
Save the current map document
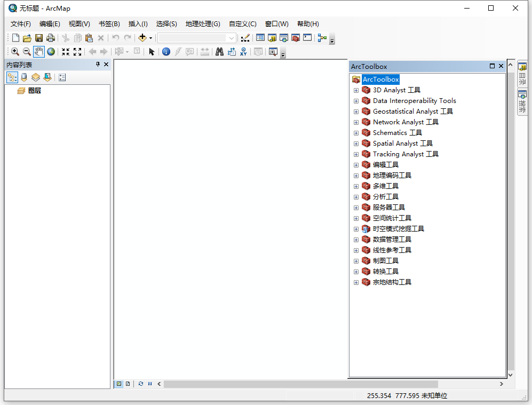(39, 38)
